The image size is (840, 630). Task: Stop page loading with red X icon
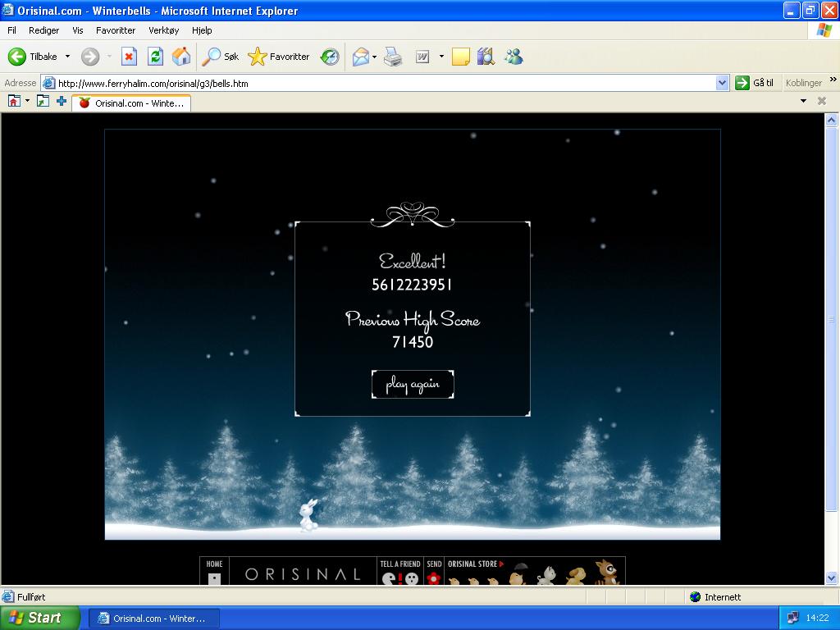pyautogui.click(x=129, y=57)
